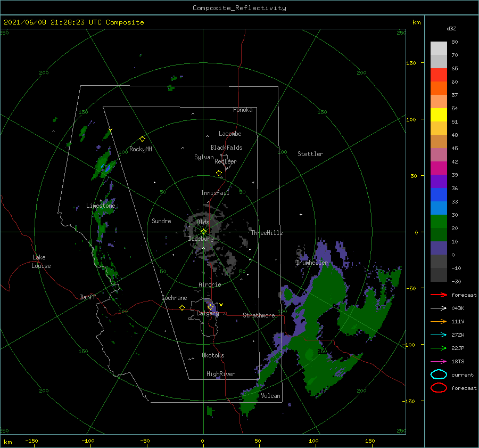Image resolution: width=479 pixels, height=448 pixels.
Task: Click the HighRiver label
Action: pyautogui.click(x=221, y=374)
